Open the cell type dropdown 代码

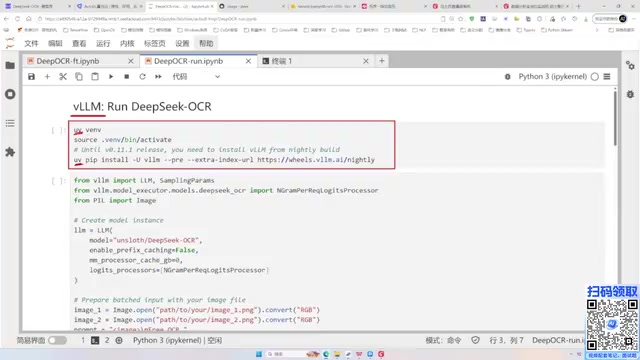click(x=196, y=77)
